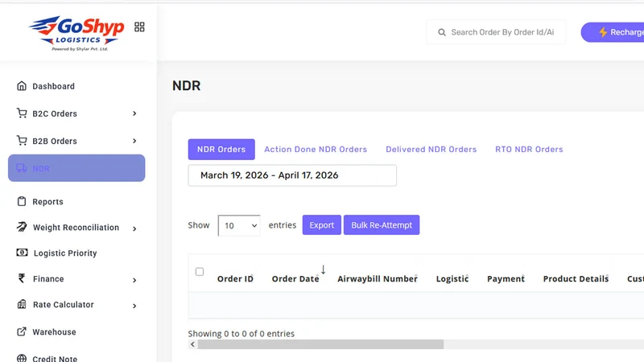Click the Reports clipboard icon

coord(22,202)
